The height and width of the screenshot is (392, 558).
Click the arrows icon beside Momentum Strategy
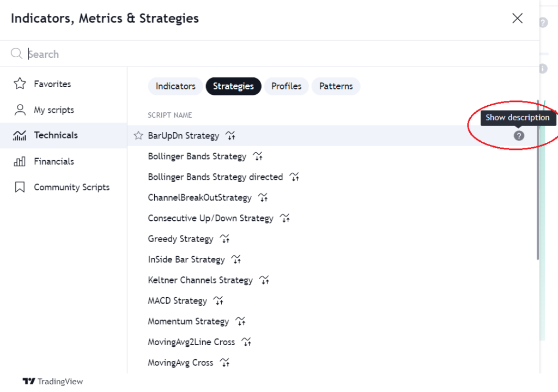tap(240, 321)
